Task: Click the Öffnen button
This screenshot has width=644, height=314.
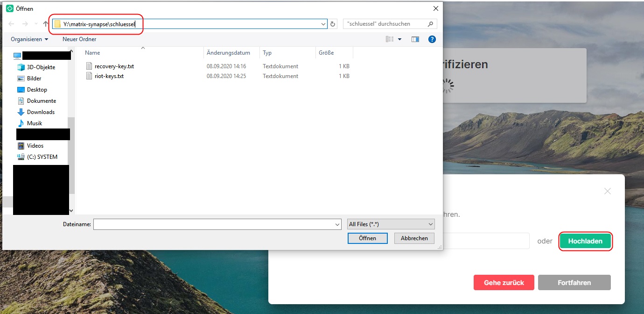Action: click(x=367, y=238)
